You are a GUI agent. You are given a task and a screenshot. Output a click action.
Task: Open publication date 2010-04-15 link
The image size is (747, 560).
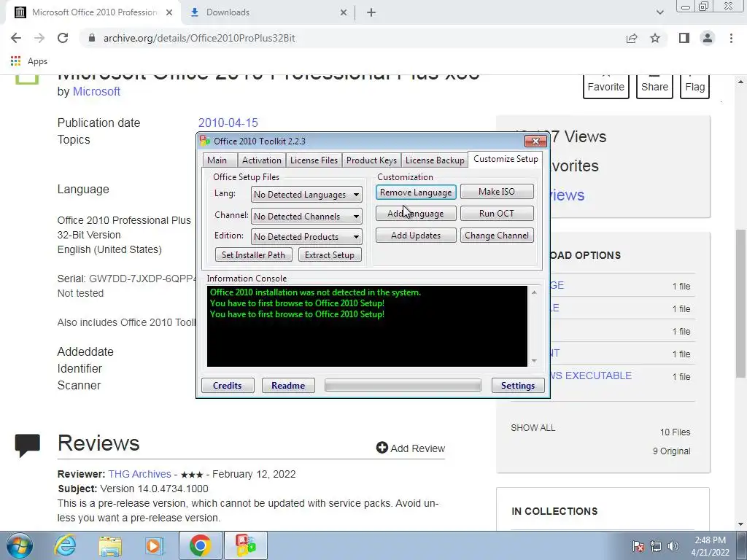[228, 122]
